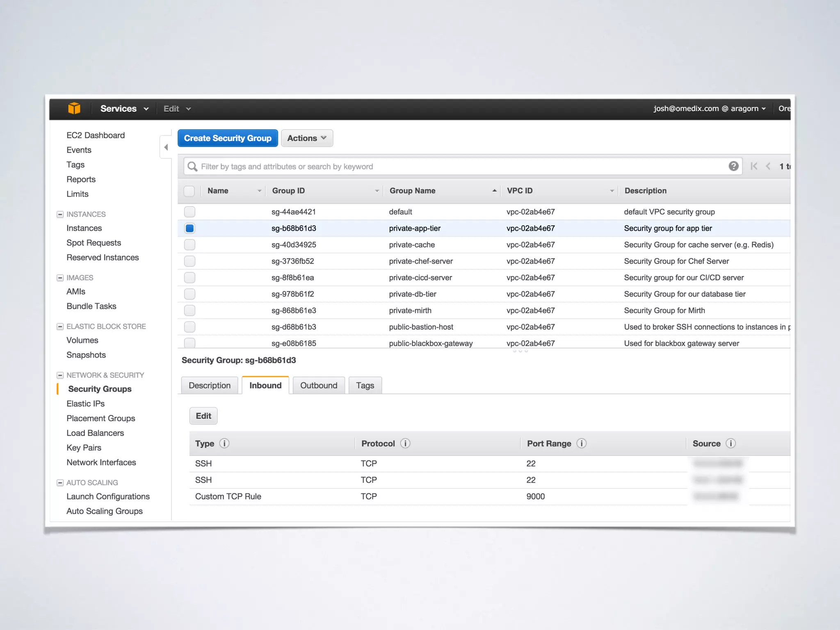The width and height of the screenshot is (840, 630).
Task: Collapse the NETWORK & SECURITY section
Action: 60,375
